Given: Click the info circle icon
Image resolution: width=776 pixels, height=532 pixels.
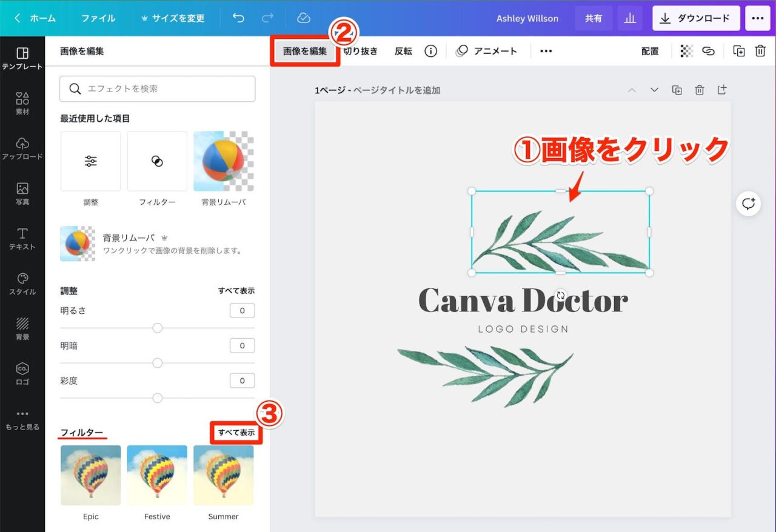Looking at the screenshot, I should pos(431,51).
